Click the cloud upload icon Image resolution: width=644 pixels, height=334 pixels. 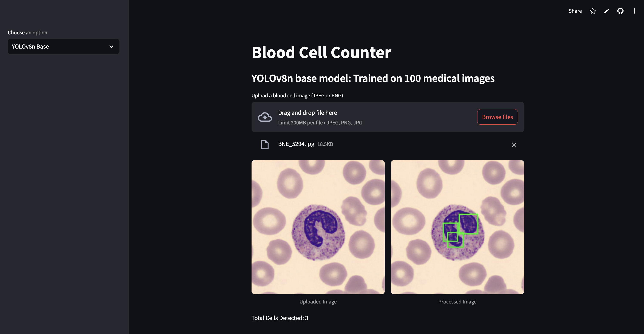265,117
